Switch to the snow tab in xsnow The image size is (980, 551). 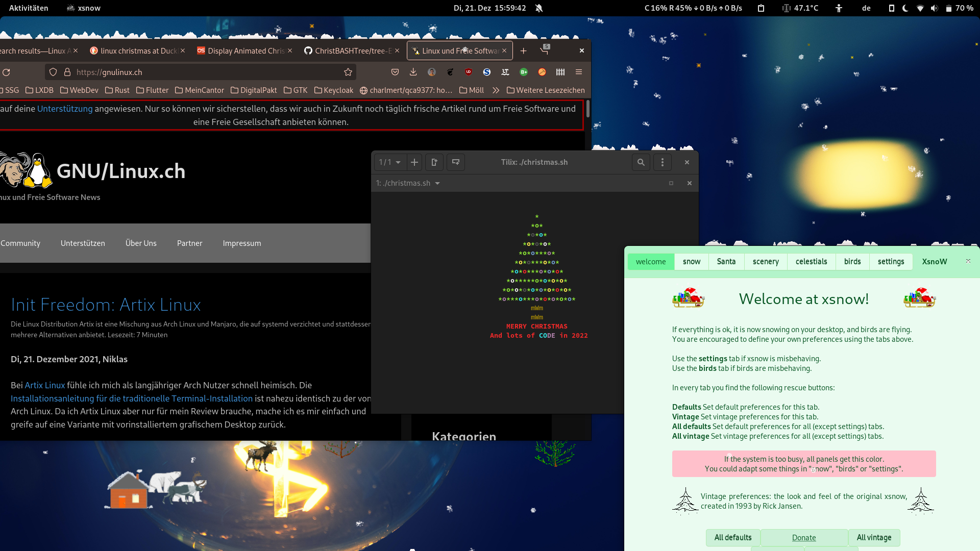(x=692, y=262)
